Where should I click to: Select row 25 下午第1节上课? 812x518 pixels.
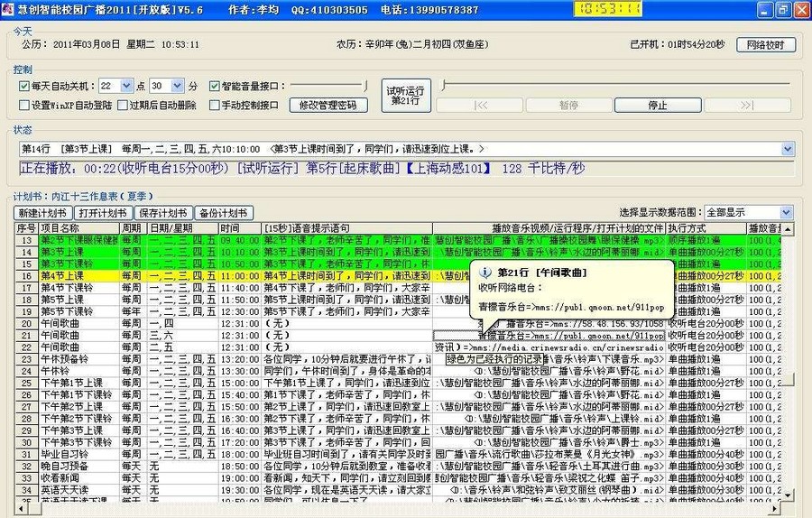398,383
